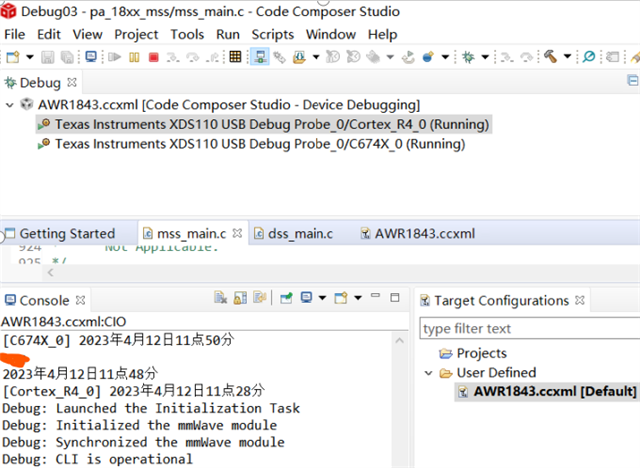Image resolution: width=640 pixels, height=468 pixels.
Task: Suspend the running target with the pause button
Action: 134,57
